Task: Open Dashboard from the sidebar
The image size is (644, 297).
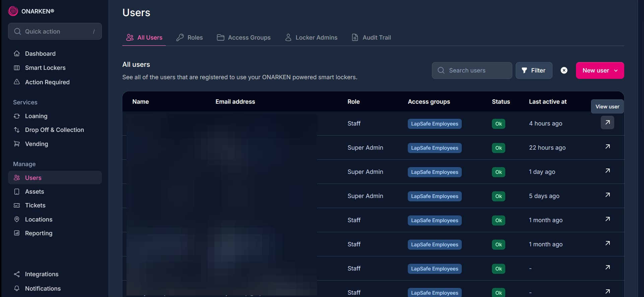Action: (x=40, y=54)
